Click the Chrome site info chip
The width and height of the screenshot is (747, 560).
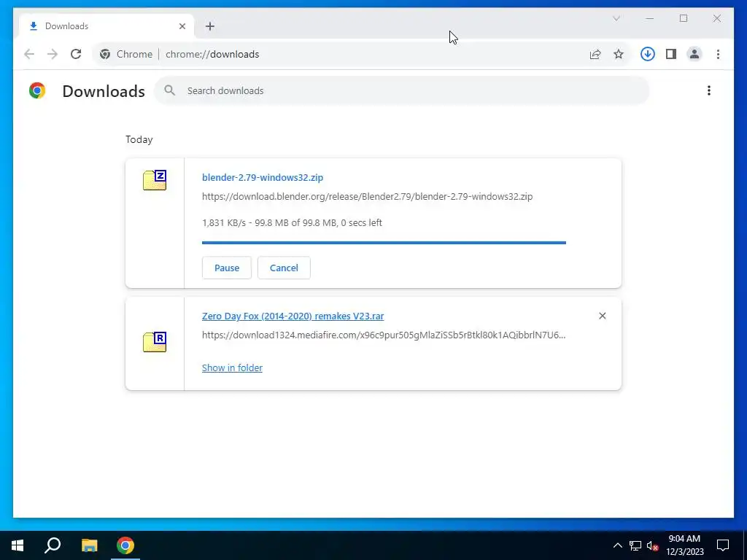[125, 54]
